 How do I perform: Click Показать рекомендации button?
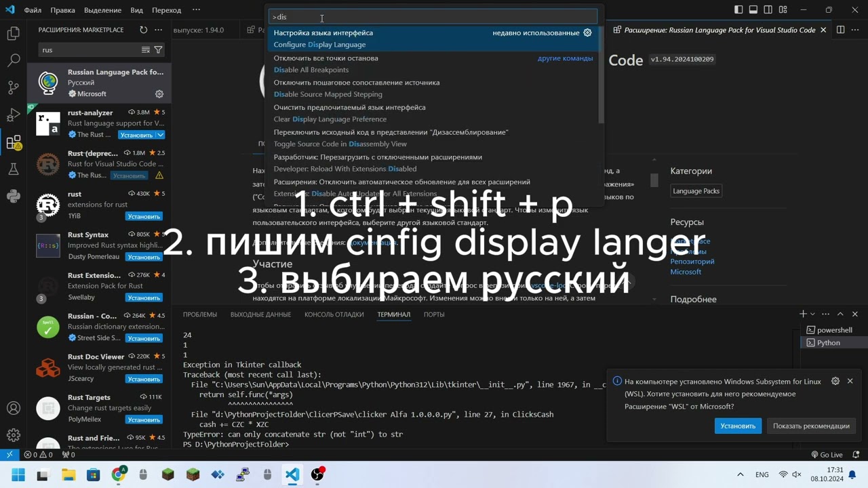(811, 426)
